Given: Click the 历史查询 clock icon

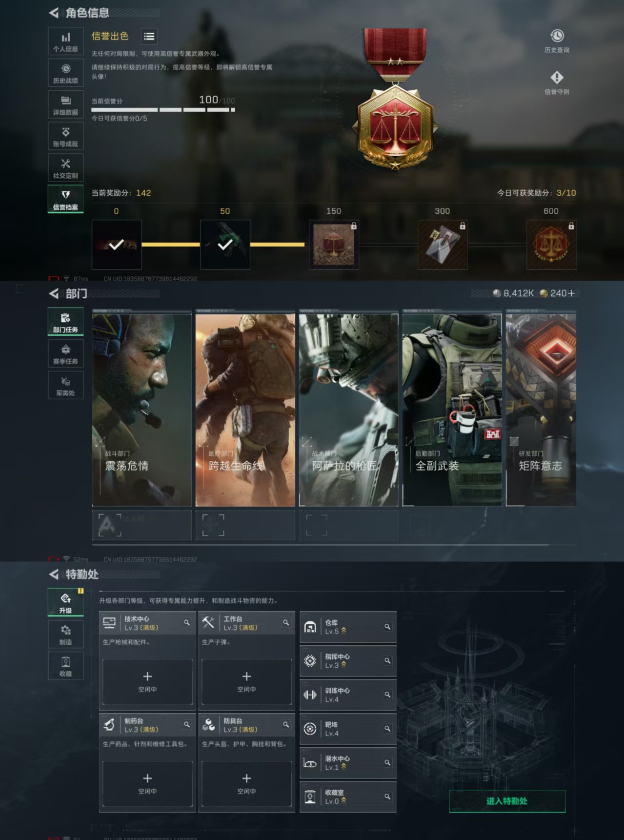Looking at the screenshot, I should 557,36.
